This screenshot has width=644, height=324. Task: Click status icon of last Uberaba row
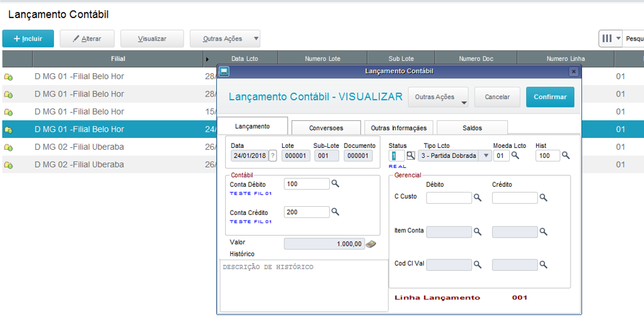click(x=8, y=165)
